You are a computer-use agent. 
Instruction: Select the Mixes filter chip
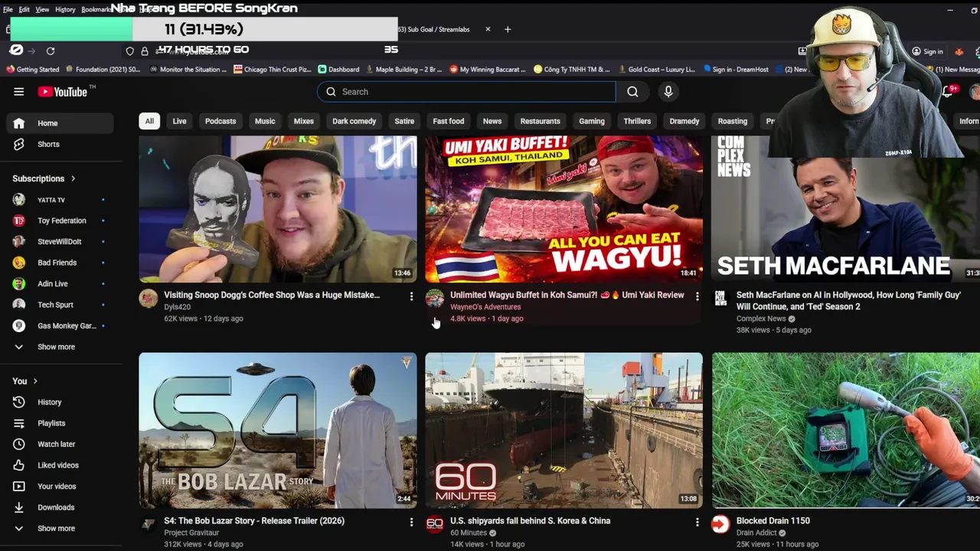click(304, 121)
